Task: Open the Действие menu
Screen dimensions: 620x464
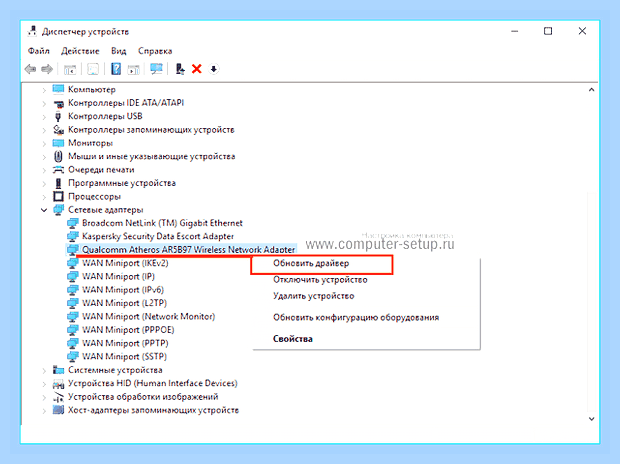Action: tap(80, 51)
